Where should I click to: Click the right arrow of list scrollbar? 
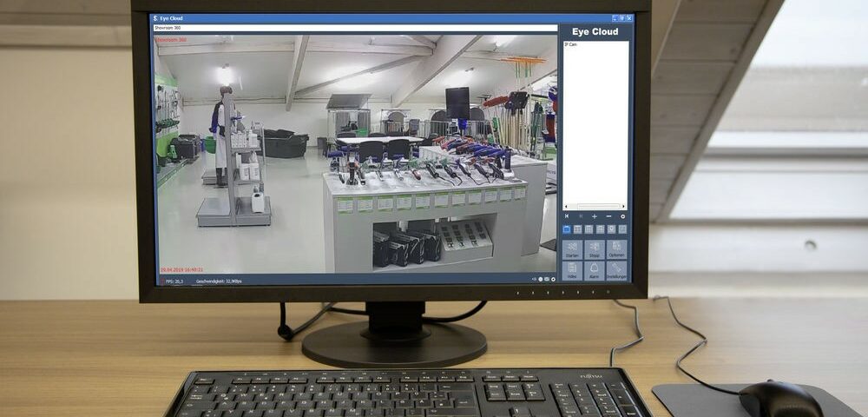coord(624,206)
